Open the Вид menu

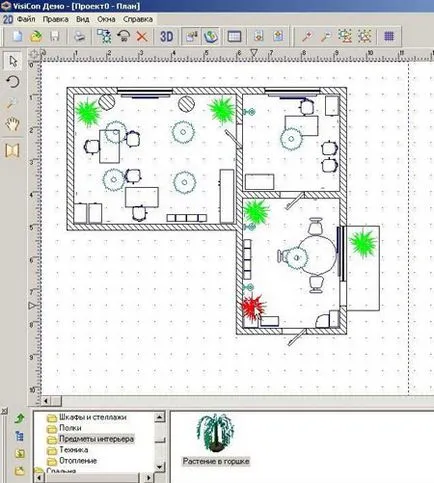click(x=82, y=19)
